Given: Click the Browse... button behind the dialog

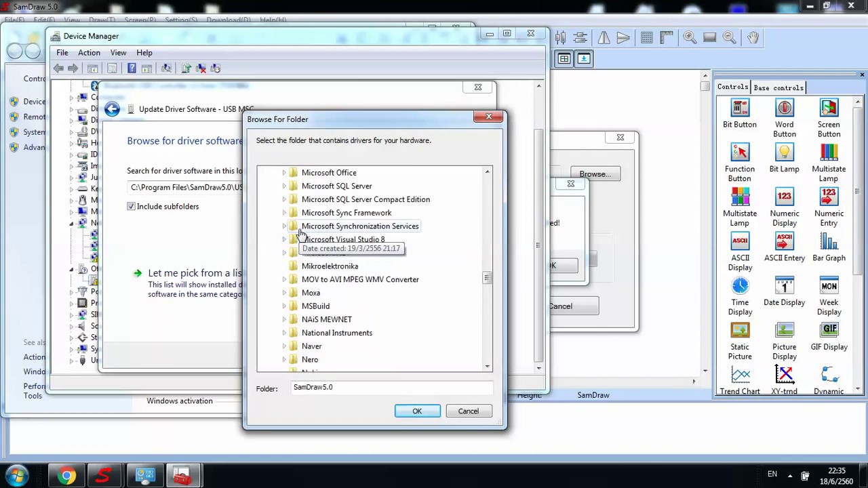Looking at the screenshot, I should click(594, 174).
